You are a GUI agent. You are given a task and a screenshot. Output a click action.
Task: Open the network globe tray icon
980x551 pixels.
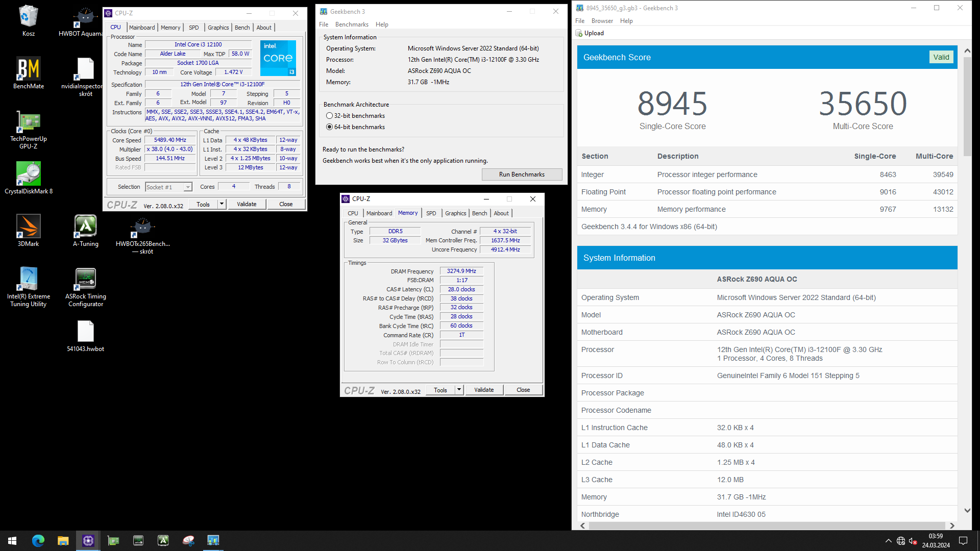[x=901, y=541]
